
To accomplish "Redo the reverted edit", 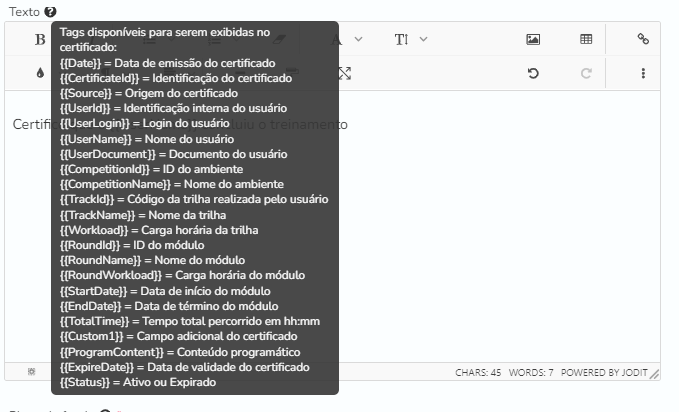I will (586, 73).
